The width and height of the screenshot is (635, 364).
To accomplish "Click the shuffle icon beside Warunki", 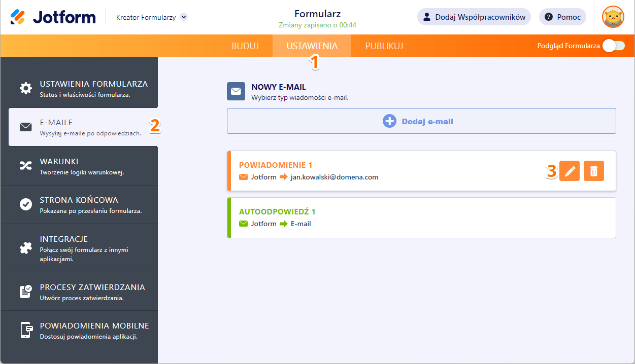I will pos(25,166).
